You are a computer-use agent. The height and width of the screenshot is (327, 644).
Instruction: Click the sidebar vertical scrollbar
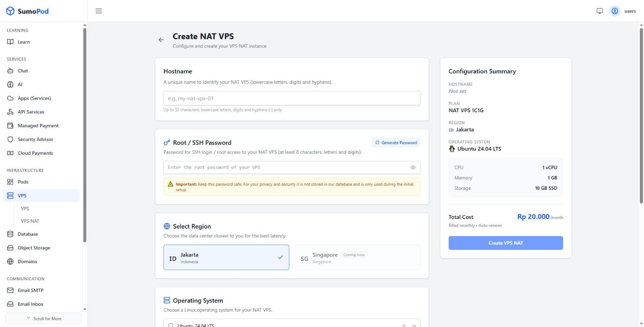(x=85, y=135)
